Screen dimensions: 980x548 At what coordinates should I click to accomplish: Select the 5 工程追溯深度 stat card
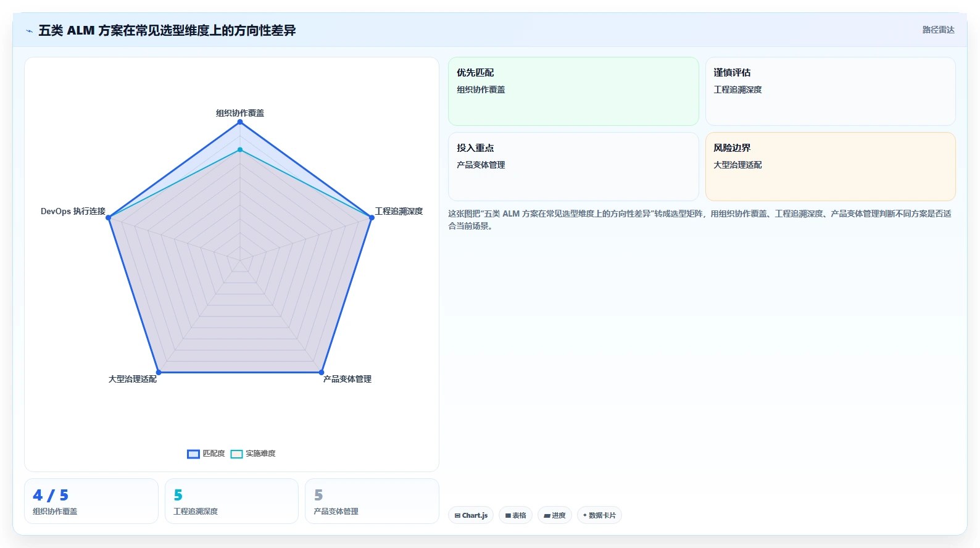[x=231, y=501]
